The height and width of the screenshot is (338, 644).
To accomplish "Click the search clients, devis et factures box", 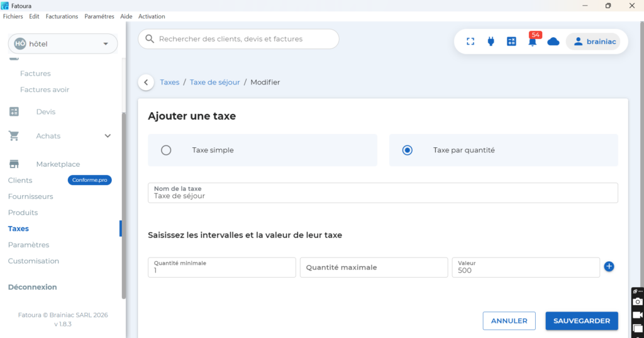I will click(x=238, y=39).
